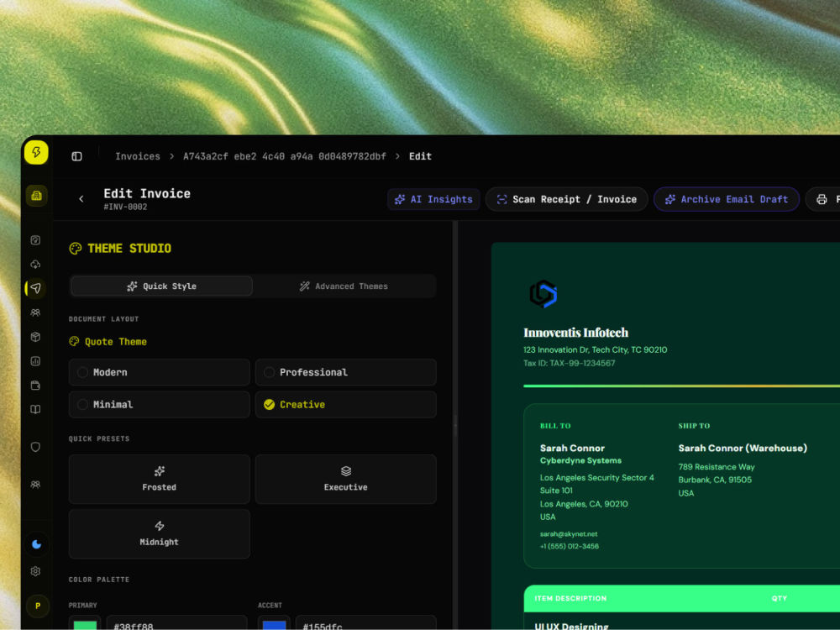Click Cyberdyne Systems in the Bill To section

580,460
